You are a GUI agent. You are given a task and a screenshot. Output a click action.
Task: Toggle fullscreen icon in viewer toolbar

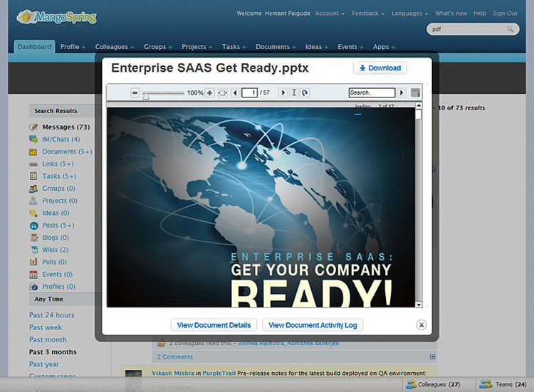pos(415,92)
